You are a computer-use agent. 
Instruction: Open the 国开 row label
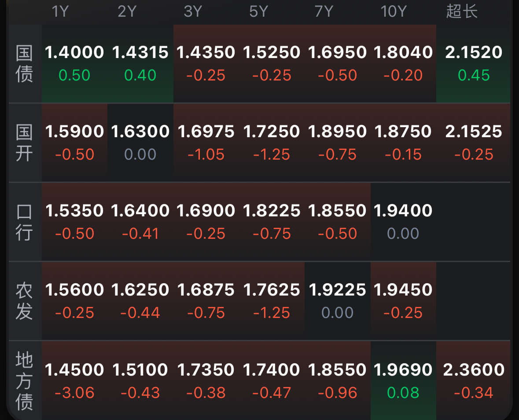pyautogui.click(x=25, y=143)
